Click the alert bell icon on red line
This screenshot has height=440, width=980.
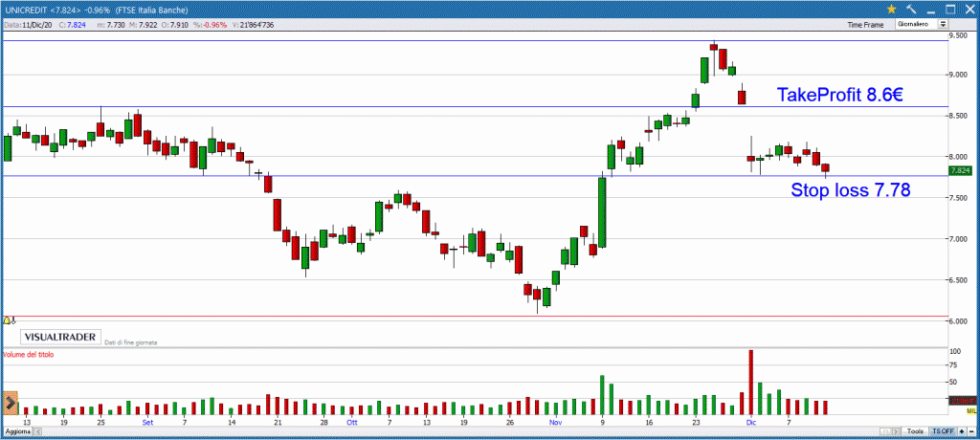(7, 320)
